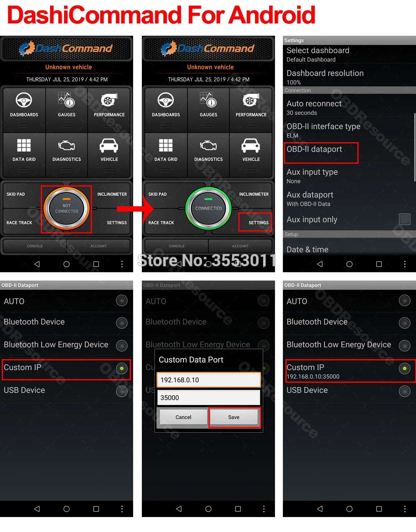The image size is (416, 532).
Task: Tap back arrow below the Custom Data Port dialog
Action: [179, 509]
